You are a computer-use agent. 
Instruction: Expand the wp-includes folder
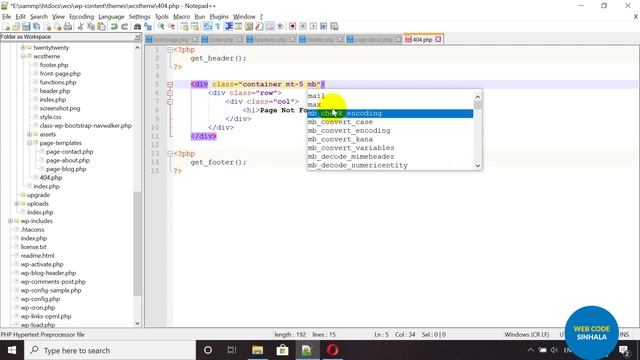[10, 221]
